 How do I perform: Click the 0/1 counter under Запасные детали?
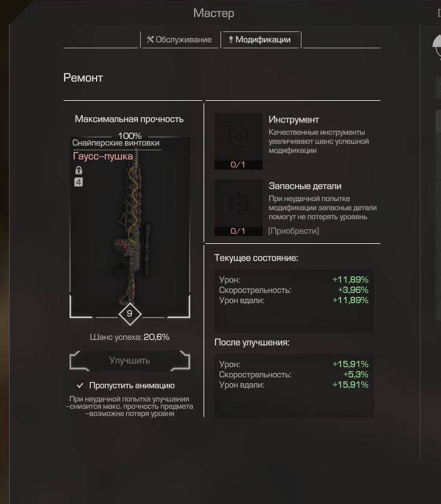coord(239,231)
